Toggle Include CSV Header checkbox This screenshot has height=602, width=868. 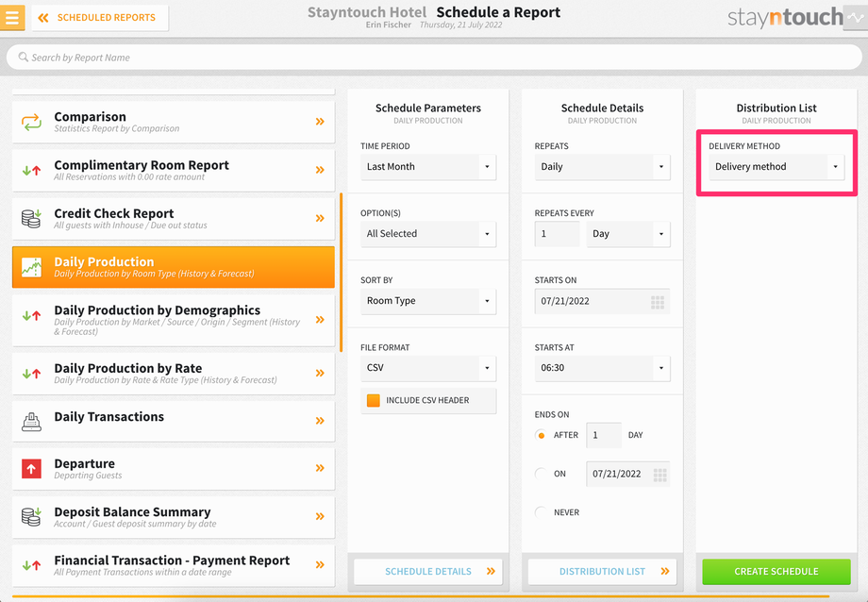pos(374,400)
